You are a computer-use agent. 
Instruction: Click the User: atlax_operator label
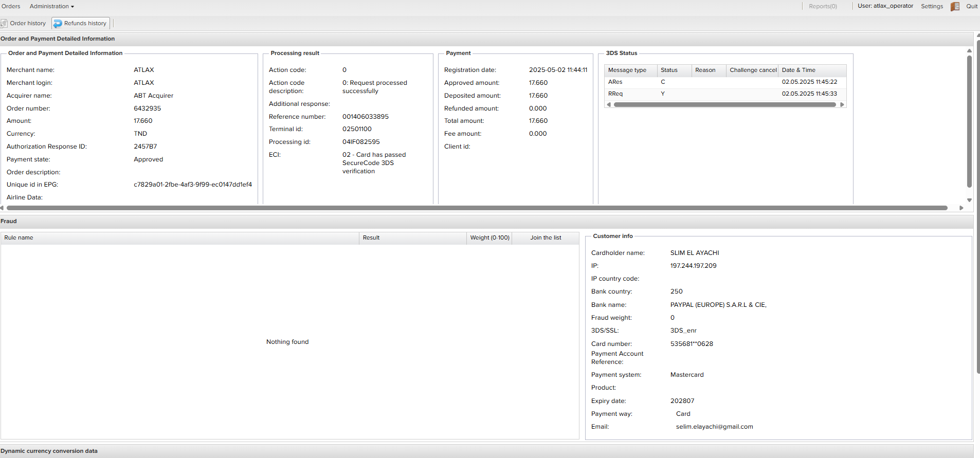885,6
